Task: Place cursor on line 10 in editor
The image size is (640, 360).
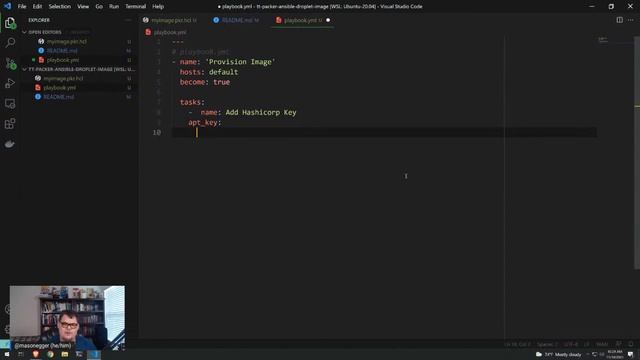Action: click(384, 133)
